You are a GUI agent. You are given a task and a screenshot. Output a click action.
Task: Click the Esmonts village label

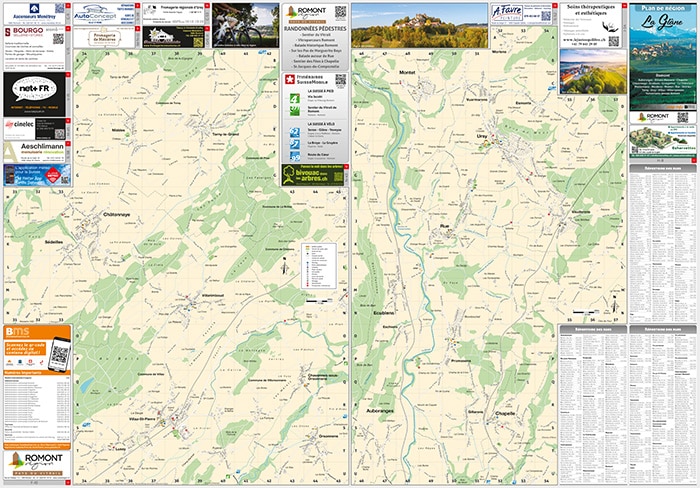coord(523,103)
